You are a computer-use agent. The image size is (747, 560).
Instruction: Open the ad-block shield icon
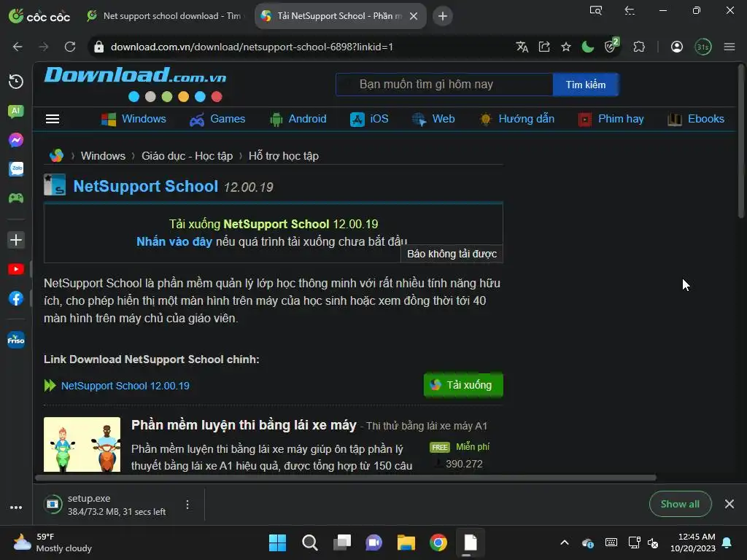point(611,46)
